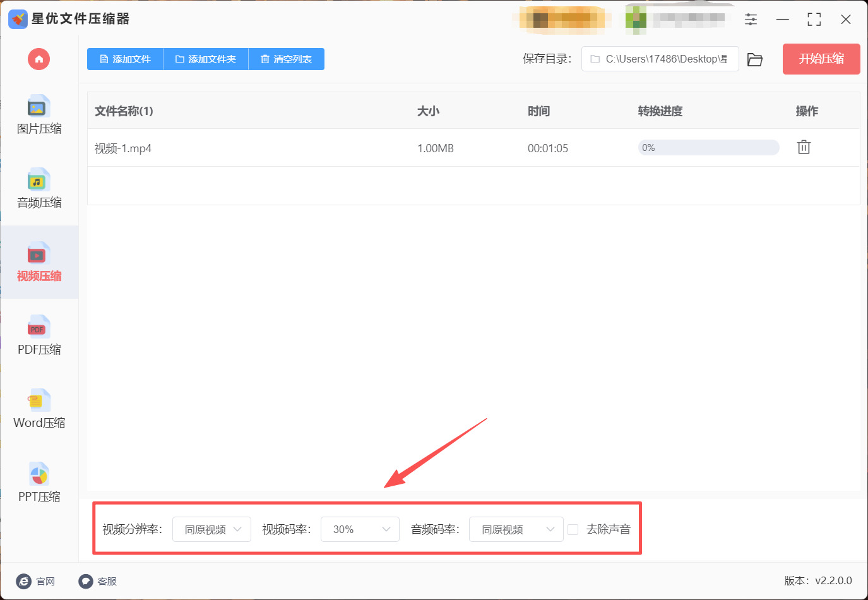This screenshot has width=868, height=600.
Task: Open save directory folder icon
Action: (x=755, y=59)
